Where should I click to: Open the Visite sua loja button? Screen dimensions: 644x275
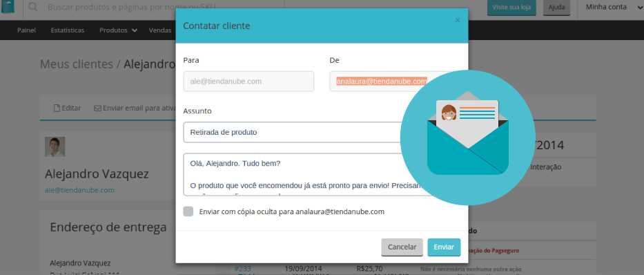point(511,8)
